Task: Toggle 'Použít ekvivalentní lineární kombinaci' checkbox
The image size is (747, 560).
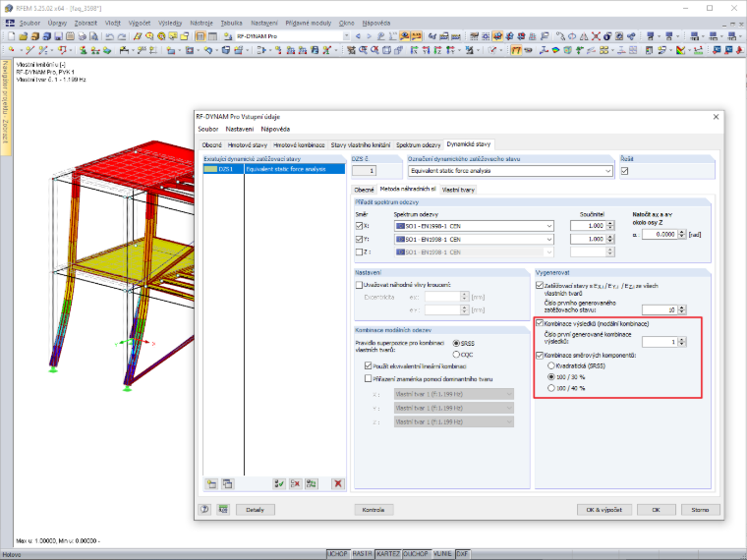Action: 368,365
